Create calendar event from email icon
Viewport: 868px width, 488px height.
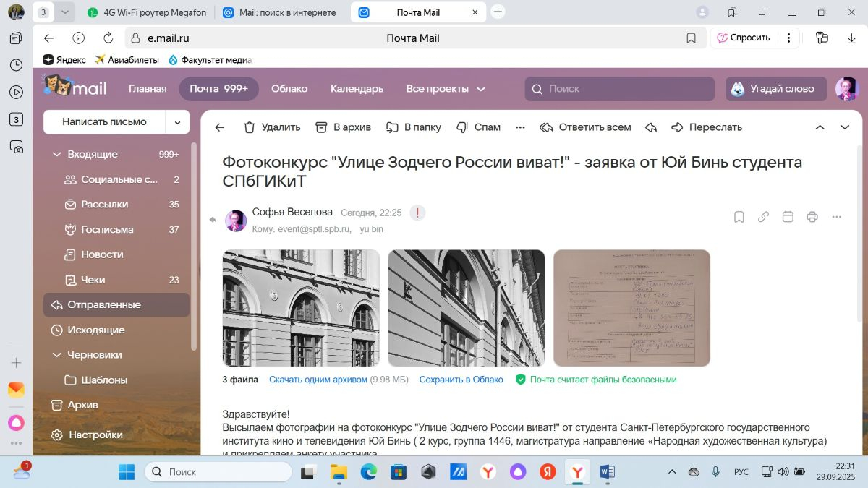tap(788, 217)
